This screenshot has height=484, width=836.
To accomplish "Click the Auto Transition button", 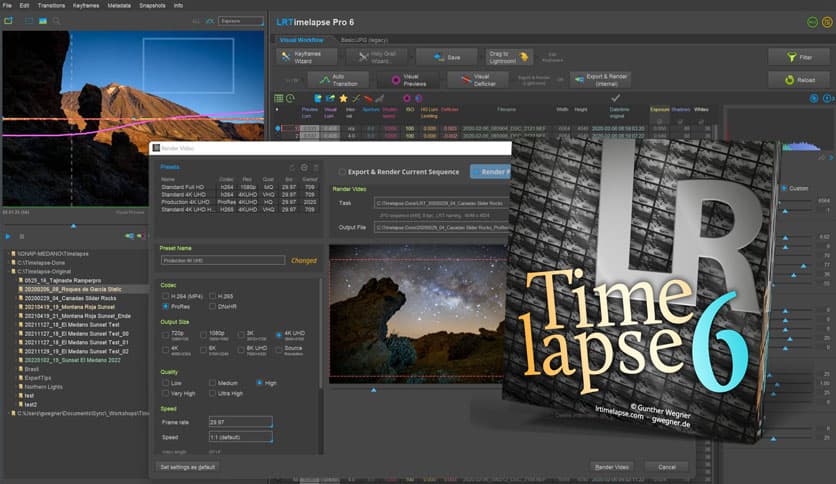I will pyautogui.click(x=338, y=80).
